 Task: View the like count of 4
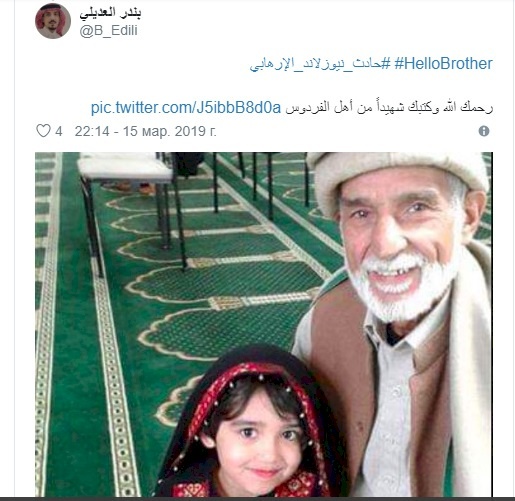(x=59, y=131)
